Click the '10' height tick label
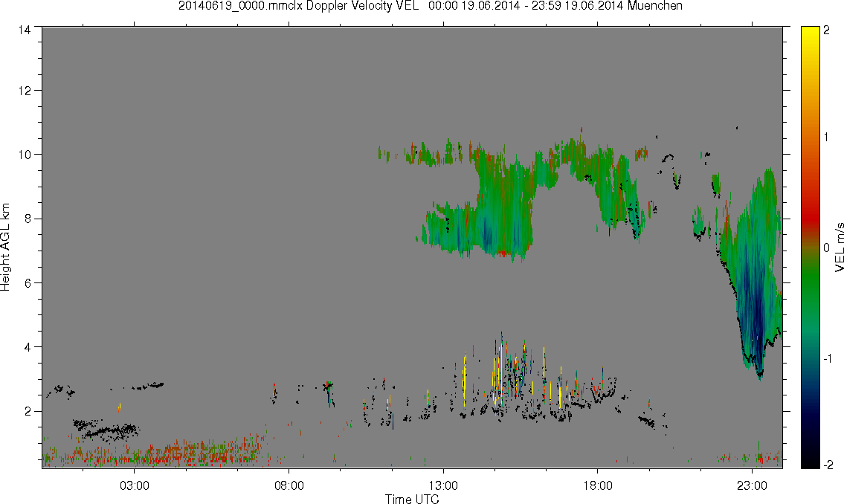Screen dimensions: 844x504 point(25,155)
